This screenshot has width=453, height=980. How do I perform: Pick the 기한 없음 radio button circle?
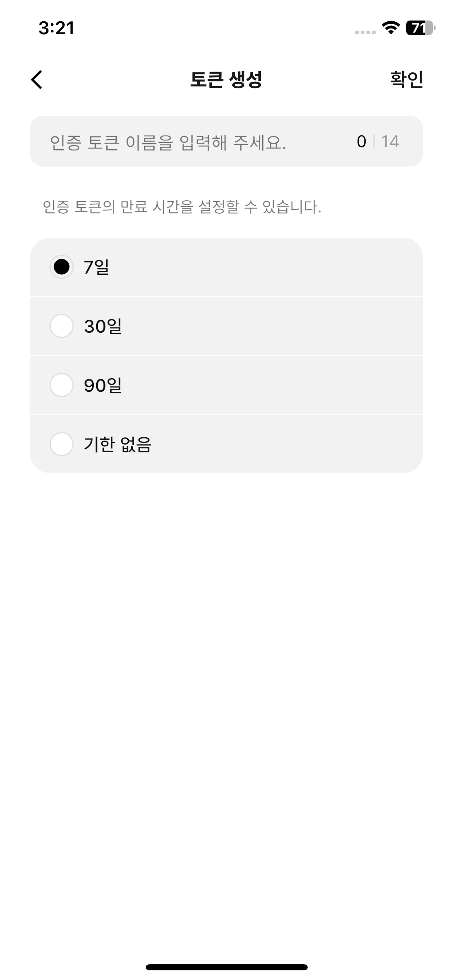[62, 444]
